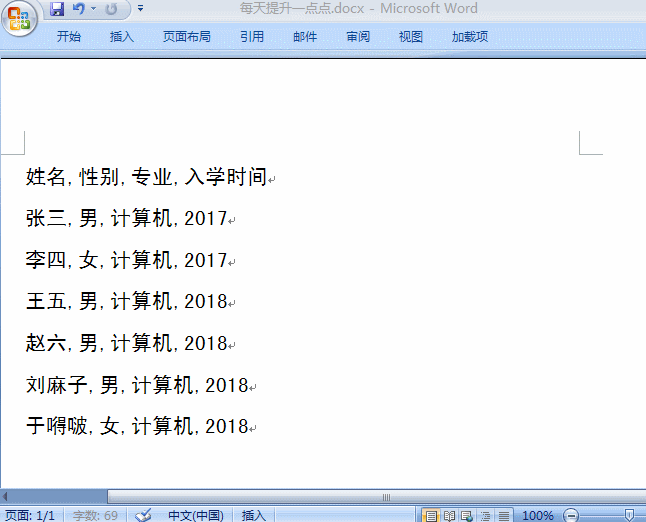
Task: Click the line 李四, 女, 计算机, 2017
Action: click(126, 260)
